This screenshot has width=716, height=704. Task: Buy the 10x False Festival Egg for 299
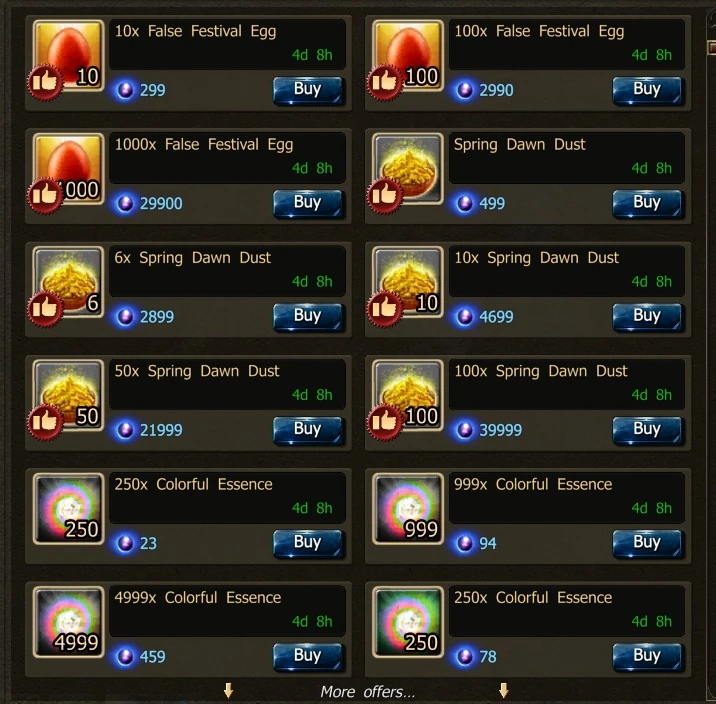point(307,90)
